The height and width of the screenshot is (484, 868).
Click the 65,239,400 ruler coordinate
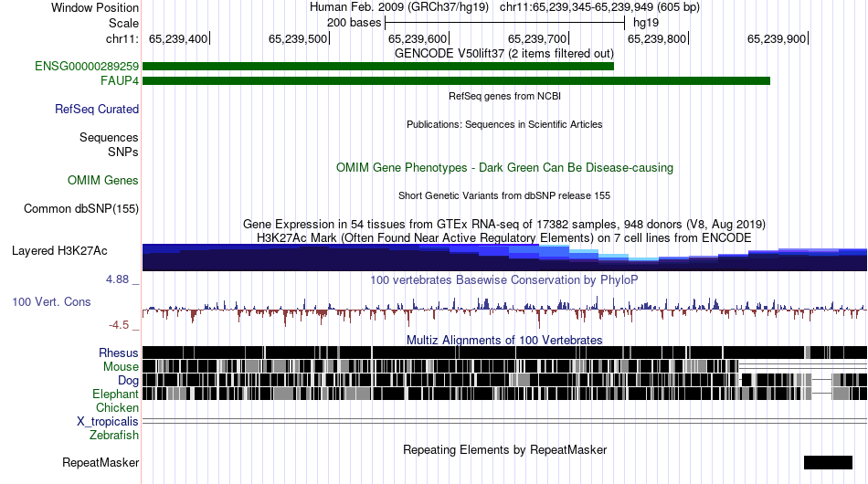pos(177,38)
